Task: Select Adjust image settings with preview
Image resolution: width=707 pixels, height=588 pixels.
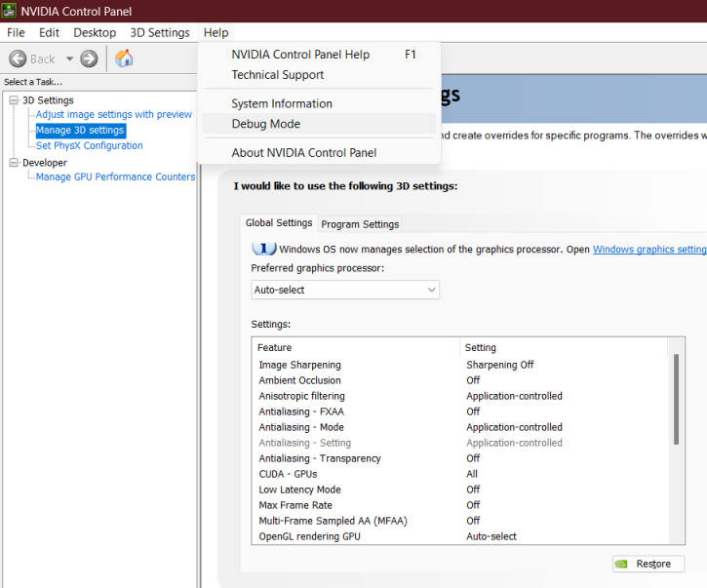Action: pos(114,114)
